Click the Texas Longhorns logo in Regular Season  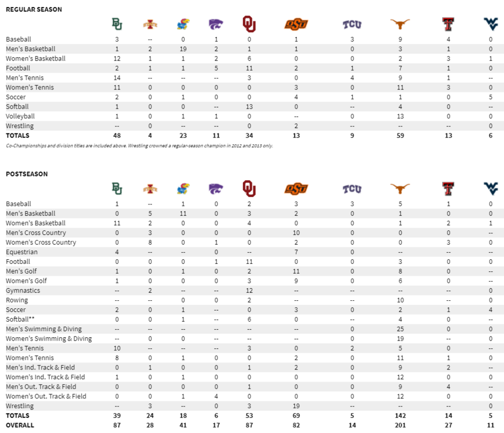(400, 24)
